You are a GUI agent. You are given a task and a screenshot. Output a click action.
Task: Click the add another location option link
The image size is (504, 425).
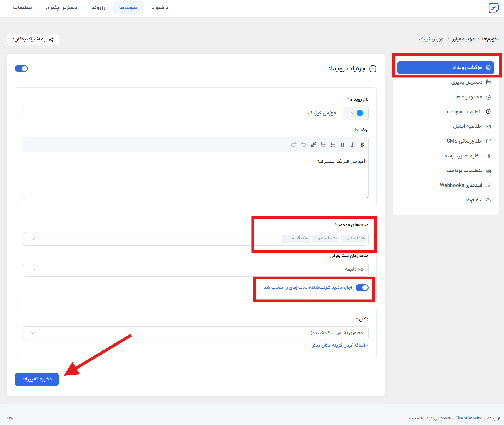click(340, 345)
